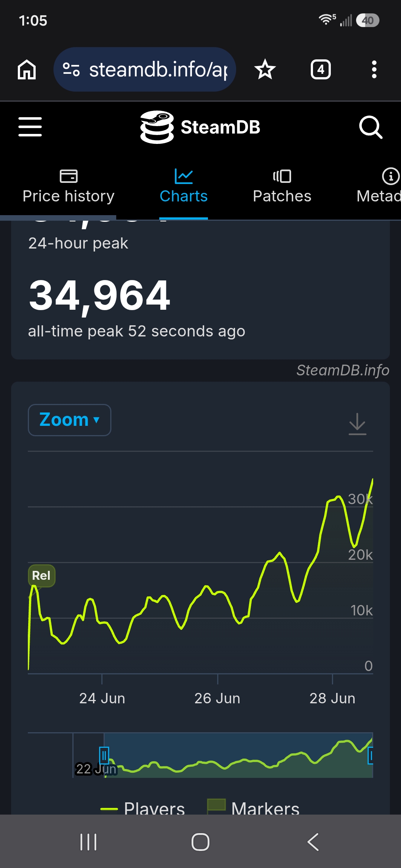
Task: Open the SteamDB hamburger menu
Action: click(30, 127)
